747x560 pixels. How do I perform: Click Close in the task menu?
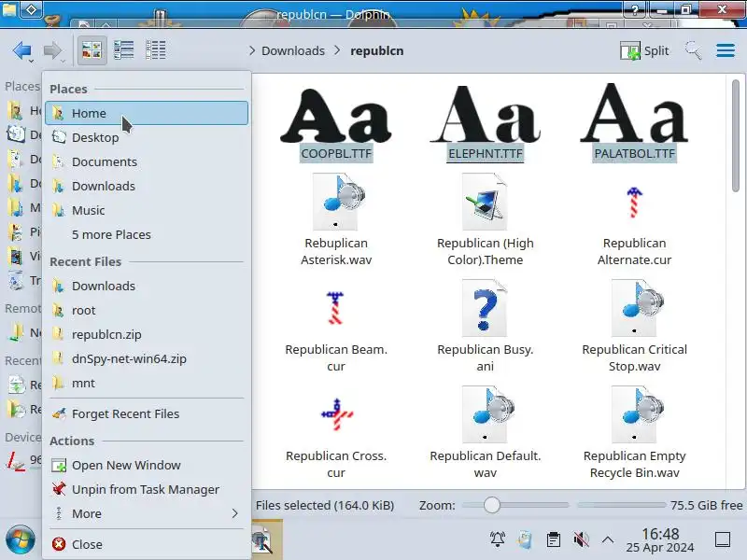coord(147,544)
